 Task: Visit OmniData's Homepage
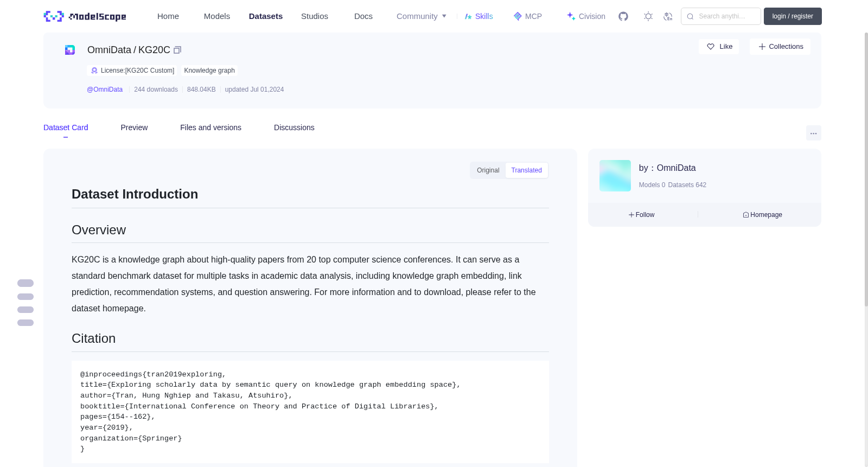(x=762, y=215)
